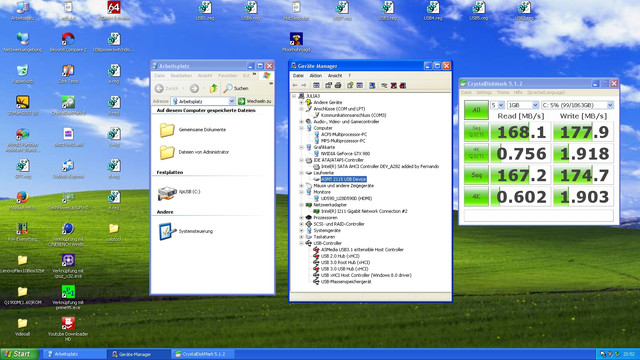Open the Arbeitsplatz address bar dropdown
640x360 pixels.
pos(231,101)
